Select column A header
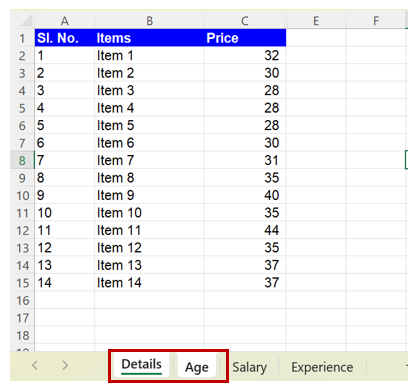 (x=65, y=21)
